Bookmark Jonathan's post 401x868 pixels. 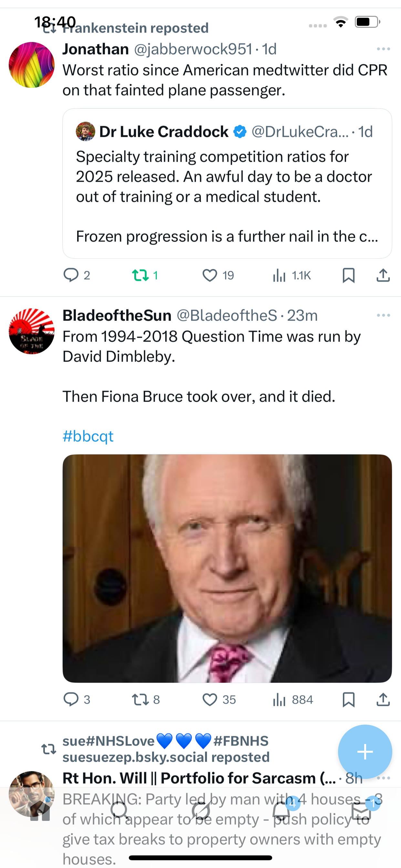(348, 275)
